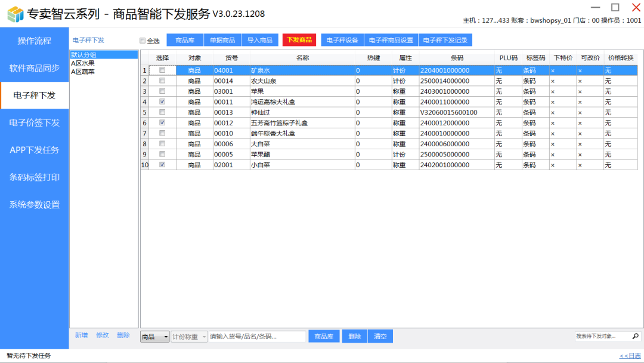Click 新增 to add a group
This screenshot has width=644, height=363.
tap(81, 336)
